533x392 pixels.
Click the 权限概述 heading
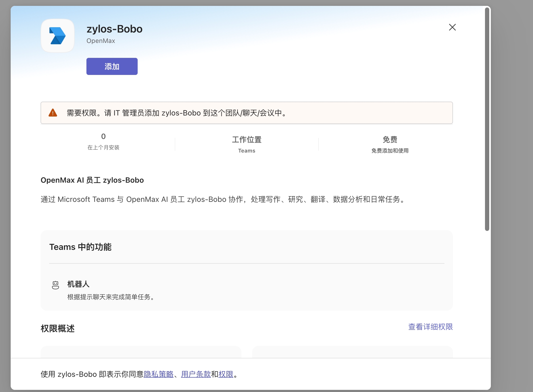[58, 329]
